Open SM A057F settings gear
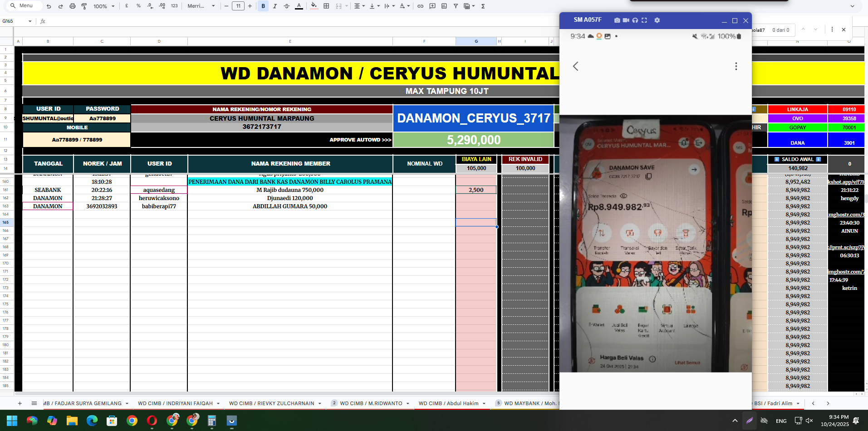This screenshot has width=868, height=431. pos(657,20)
